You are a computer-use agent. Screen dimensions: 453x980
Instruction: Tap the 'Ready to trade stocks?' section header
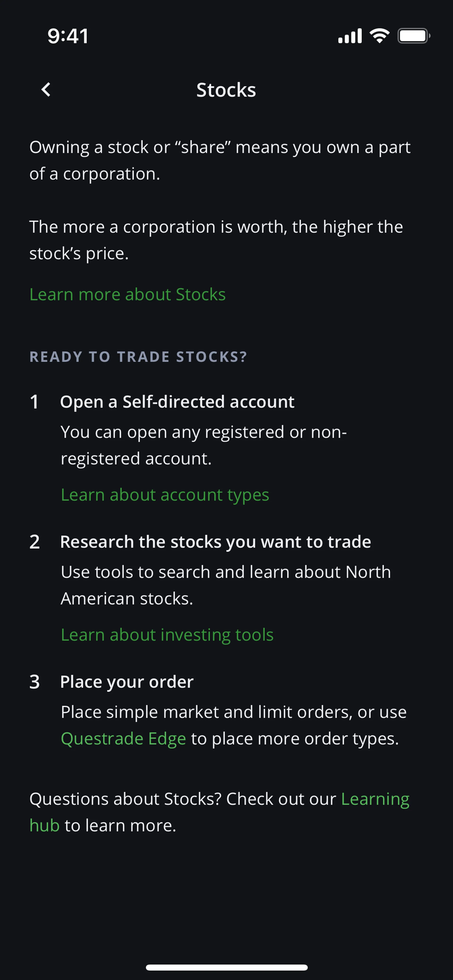(x=138, y=357)
